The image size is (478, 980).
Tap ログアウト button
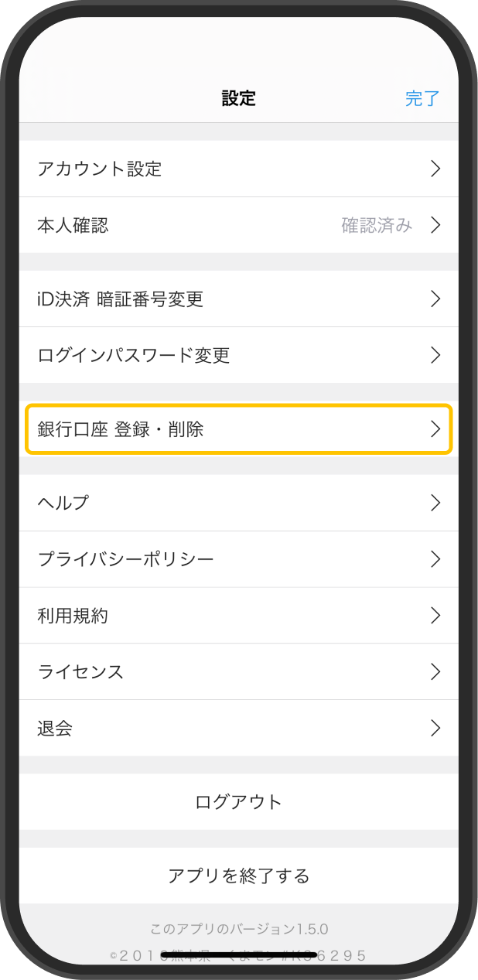239,802
